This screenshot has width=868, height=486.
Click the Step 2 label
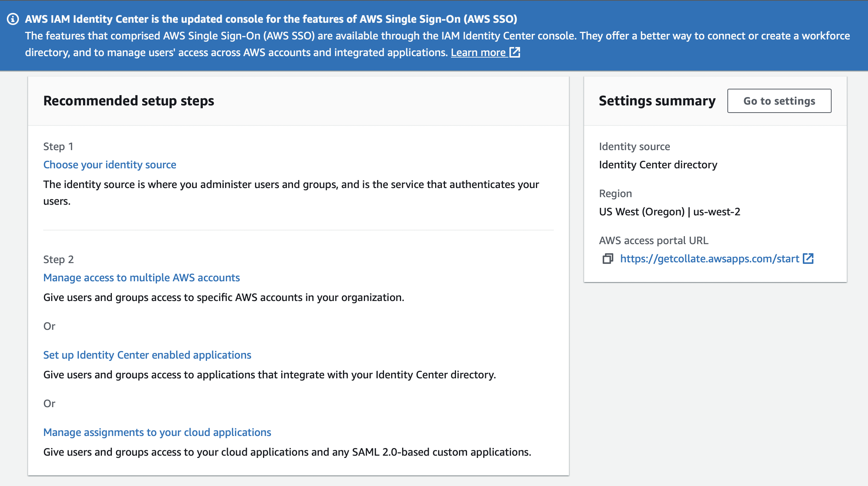pyautogui.click(x=58, y=259)
